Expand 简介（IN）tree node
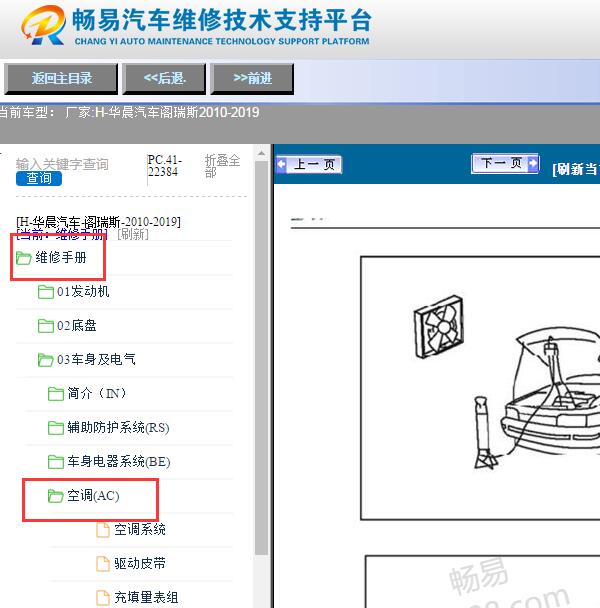The height and width of the screenshot is (608, 600). [97, 393]
